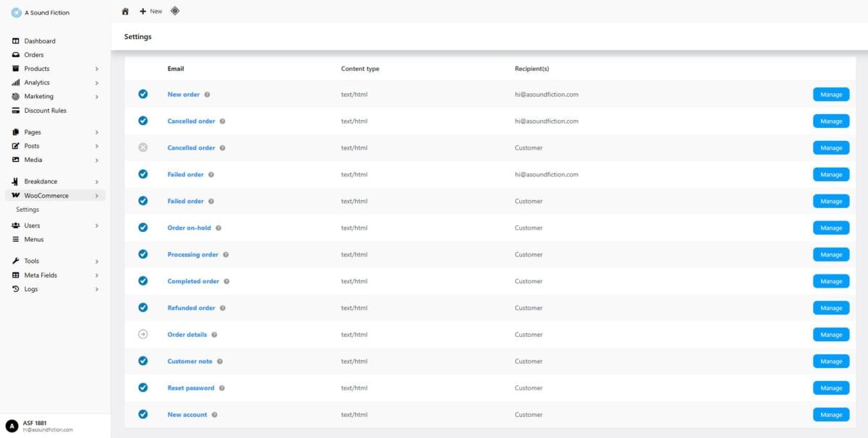Screen dimensions: 868x438
Task: Click the Breakdance diamond icon in the admin bar
Action: [x=174, y=11]
